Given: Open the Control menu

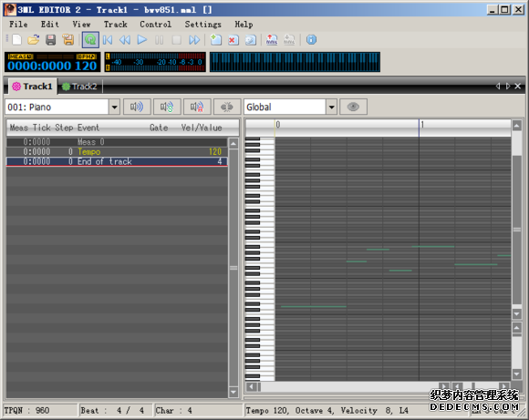Looking at the screenshot, I should (156, 25).
